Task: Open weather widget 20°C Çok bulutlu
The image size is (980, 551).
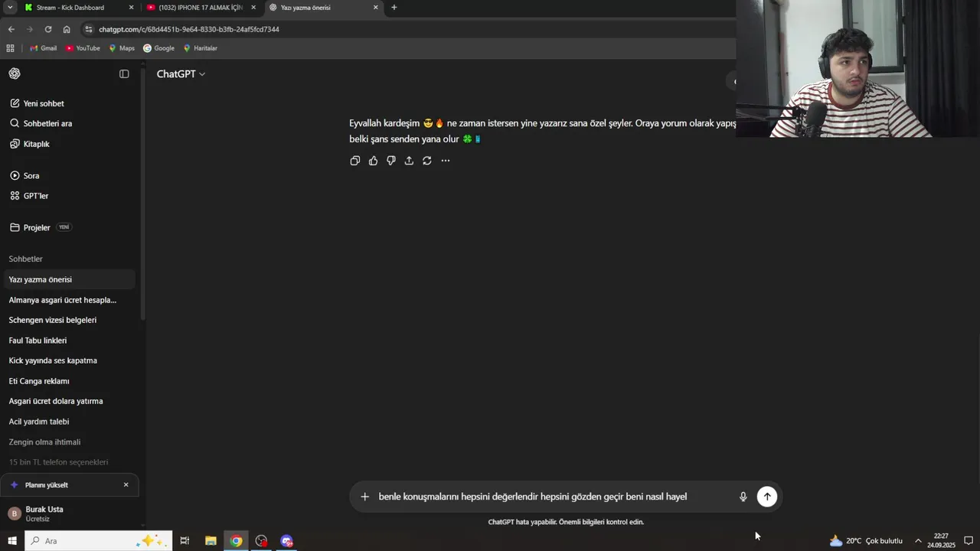Action: point(866,541)
